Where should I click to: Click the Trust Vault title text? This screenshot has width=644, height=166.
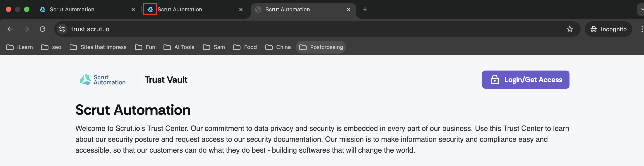tap(166, 80)
